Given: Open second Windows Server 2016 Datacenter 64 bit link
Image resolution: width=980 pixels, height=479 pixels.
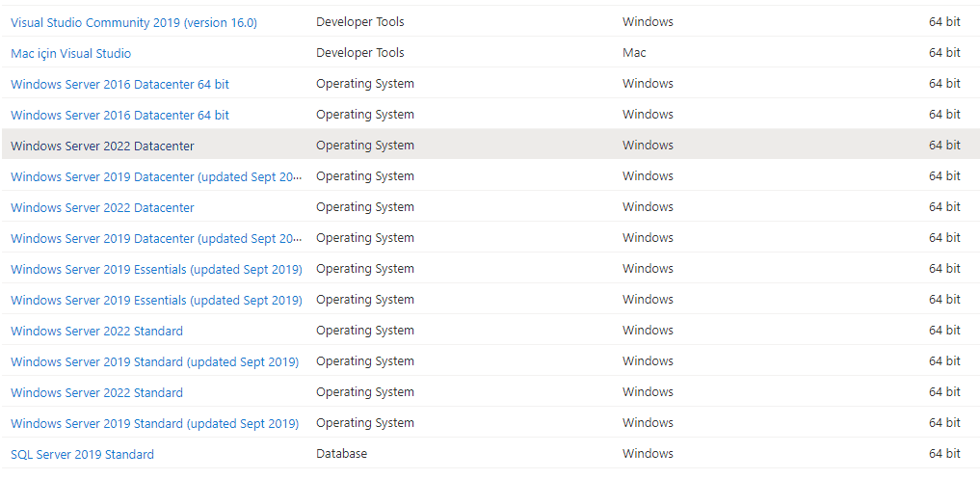Looking at the screenshot, I should tap(120, 115).
